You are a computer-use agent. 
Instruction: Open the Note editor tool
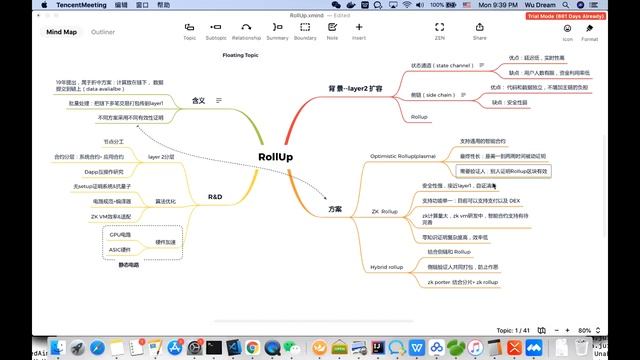point(332,31)
